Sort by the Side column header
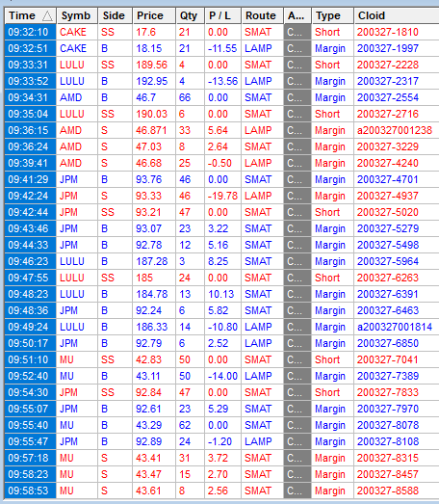 tap(115, 15)
